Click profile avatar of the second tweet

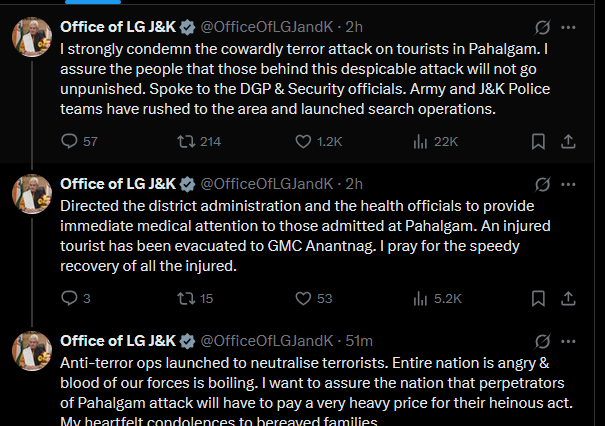tap(31, 193)
